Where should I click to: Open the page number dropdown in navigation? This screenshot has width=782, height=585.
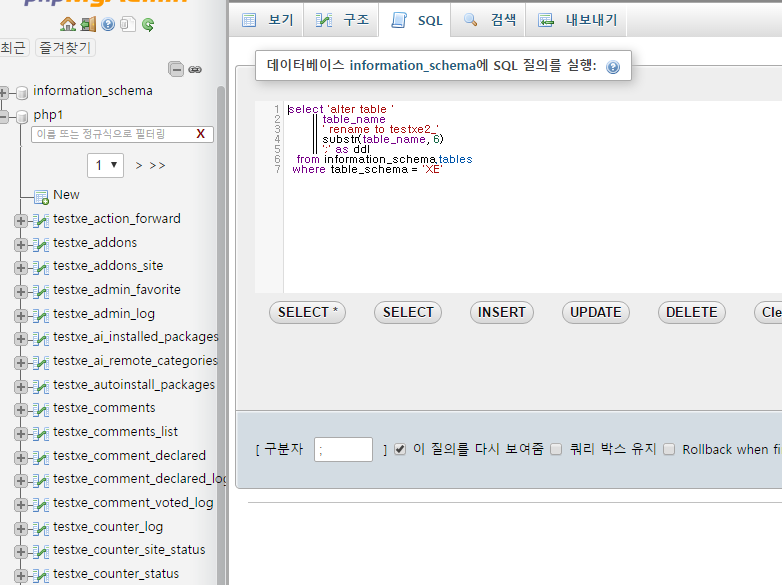[105, 165]
